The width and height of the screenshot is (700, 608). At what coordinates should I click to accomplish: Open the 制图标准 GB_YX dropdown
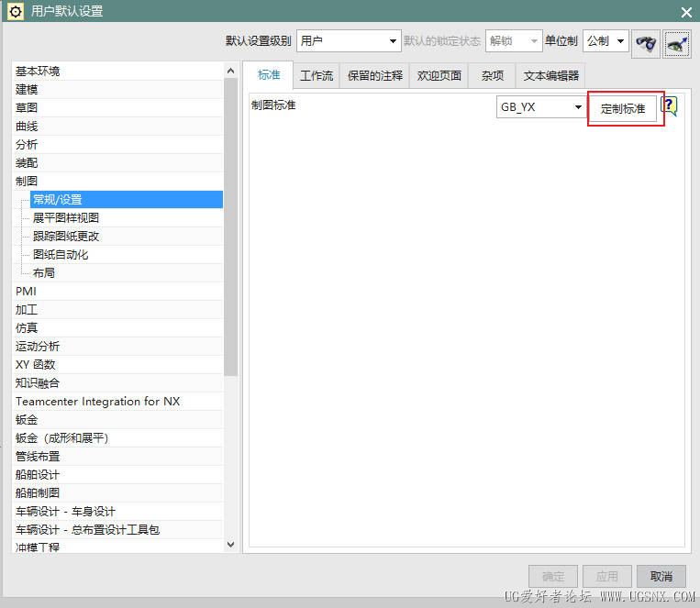(541, 107)
